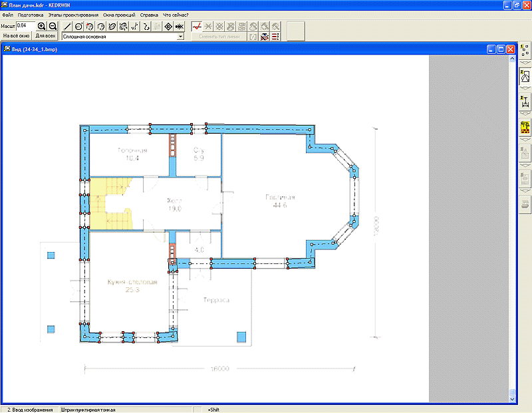Click the +Shift status bar indicator
The width and height of the screenshot is (532, 413).
[213, 410]
